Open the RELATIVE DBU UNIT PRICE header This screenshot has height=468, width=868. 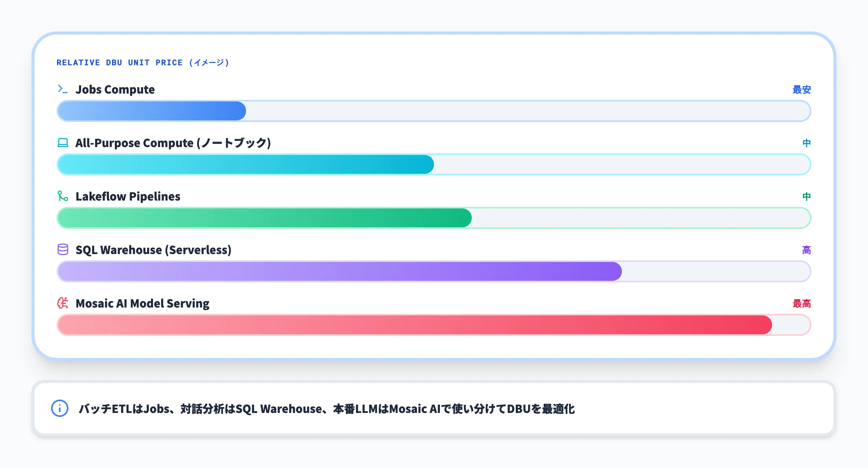(x=143, y=62)
